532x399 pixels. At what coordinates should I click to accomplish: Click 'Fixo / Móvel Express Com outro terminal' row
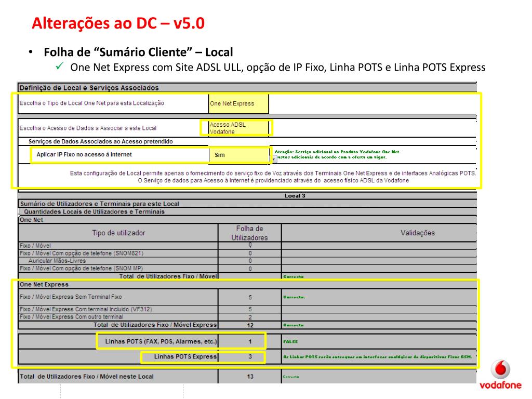71,317
